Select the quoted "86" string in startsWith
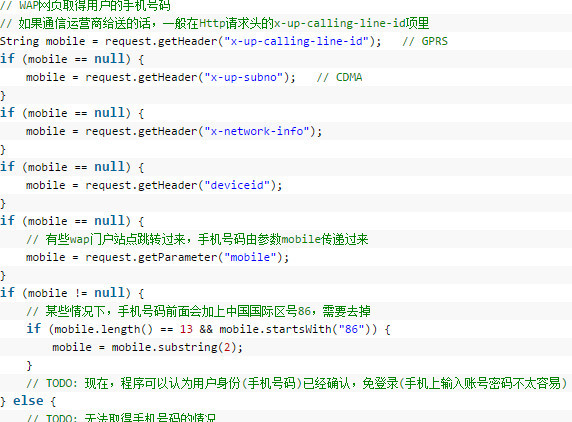 (x=352, y=329)
